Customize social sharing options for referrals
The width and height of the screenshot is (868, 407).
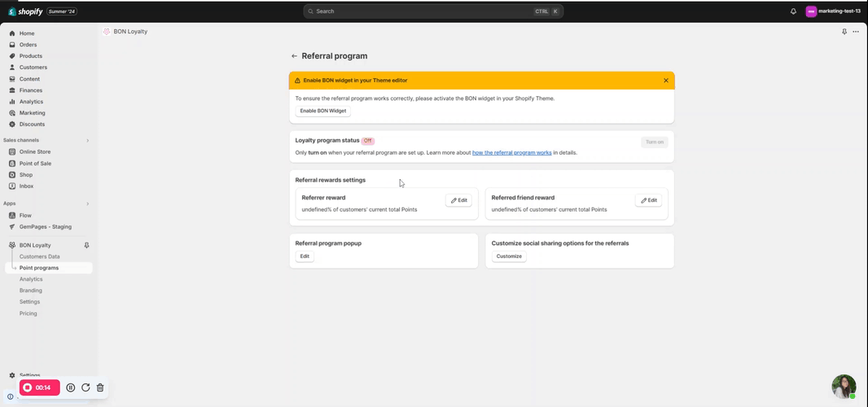pos(509,256)
